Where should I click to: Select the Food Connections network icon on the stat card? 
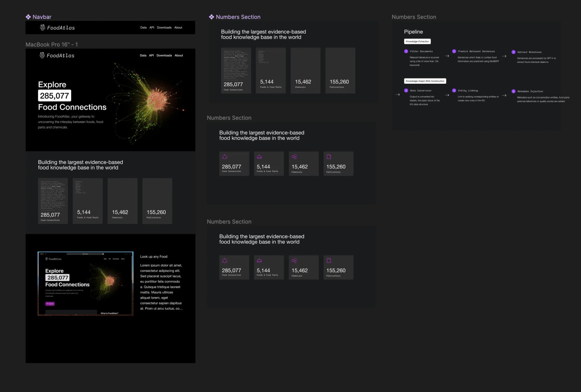coord(224,157)
